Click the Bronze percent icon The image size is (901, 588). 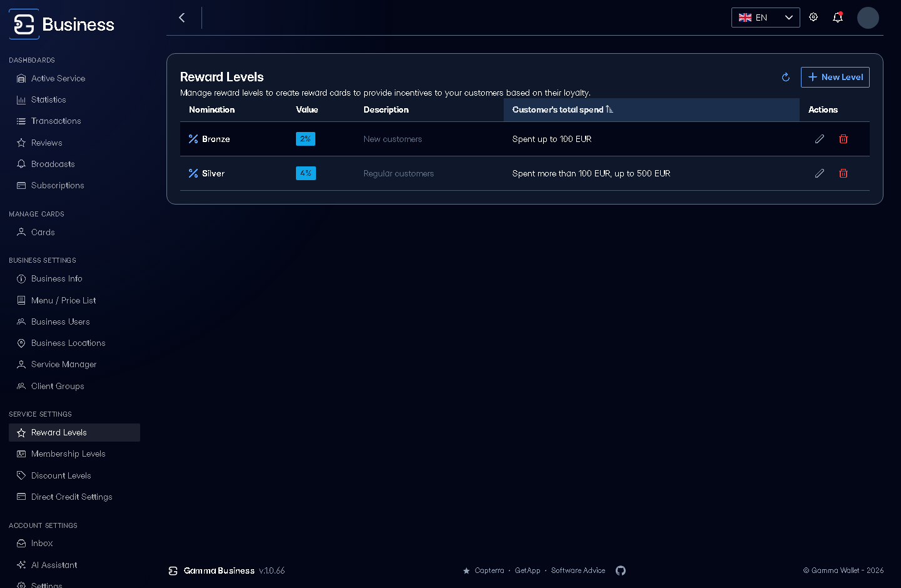coord(193,139)
